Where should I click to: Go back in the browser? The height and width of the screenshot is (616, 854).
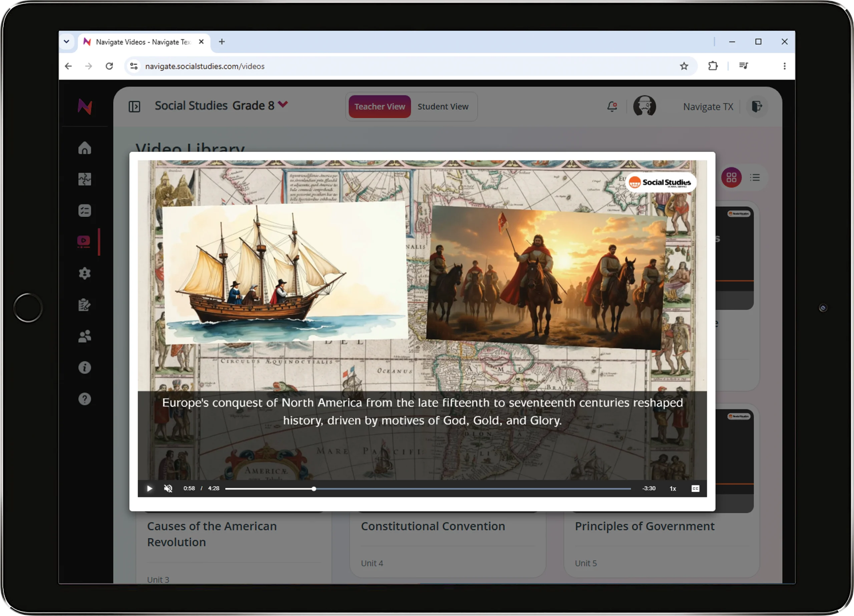(68, 66)
